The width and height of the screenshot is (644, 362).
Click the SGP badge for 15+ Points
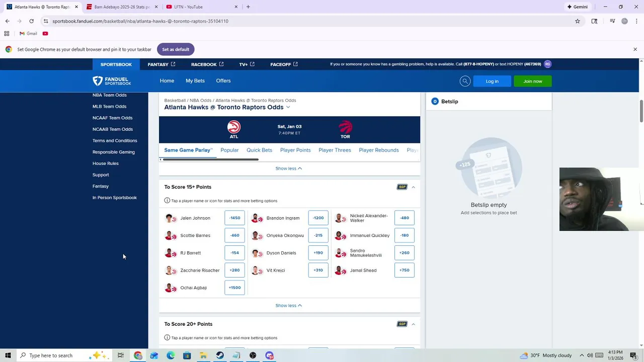pos(401,187)
